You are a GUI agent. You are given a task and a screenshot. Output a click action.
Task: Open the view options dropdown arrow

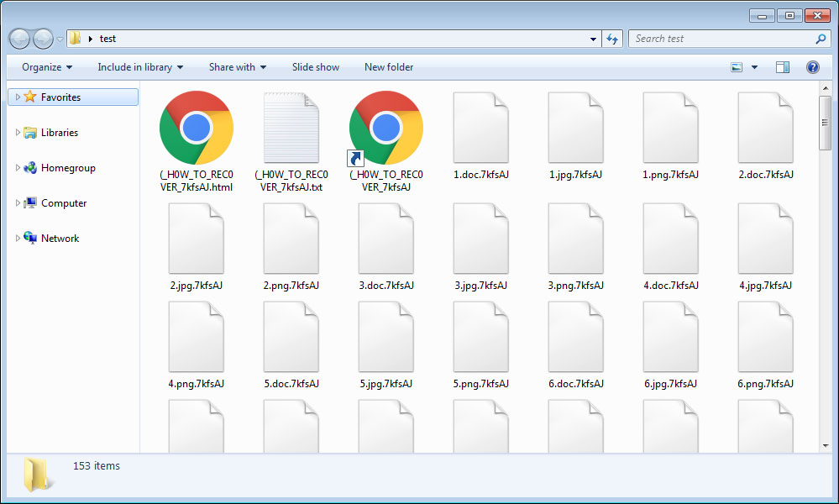[x=754, y=67]
